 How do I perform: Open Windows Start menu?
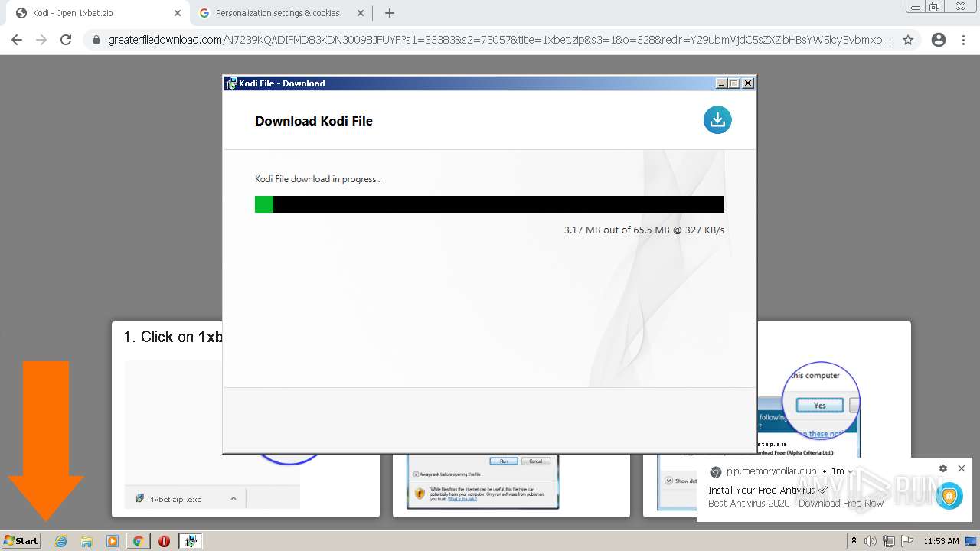[x=21, y=540]
